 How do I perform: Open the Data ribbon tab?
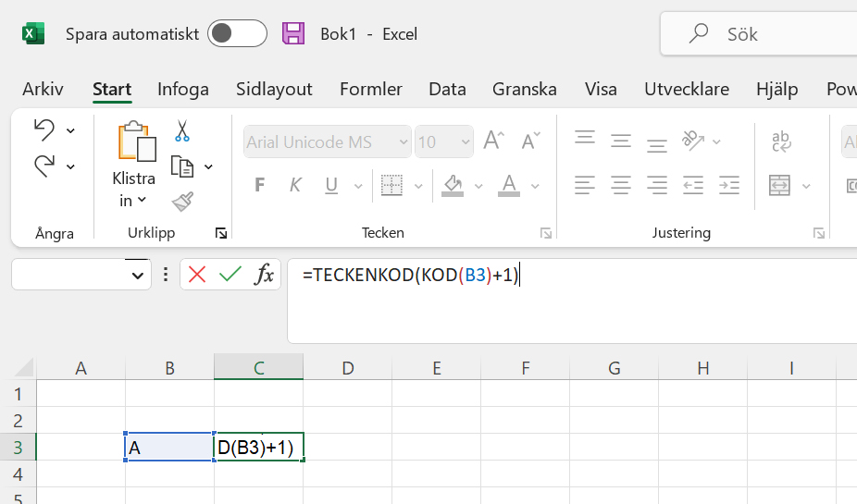(x=447, y=89)
